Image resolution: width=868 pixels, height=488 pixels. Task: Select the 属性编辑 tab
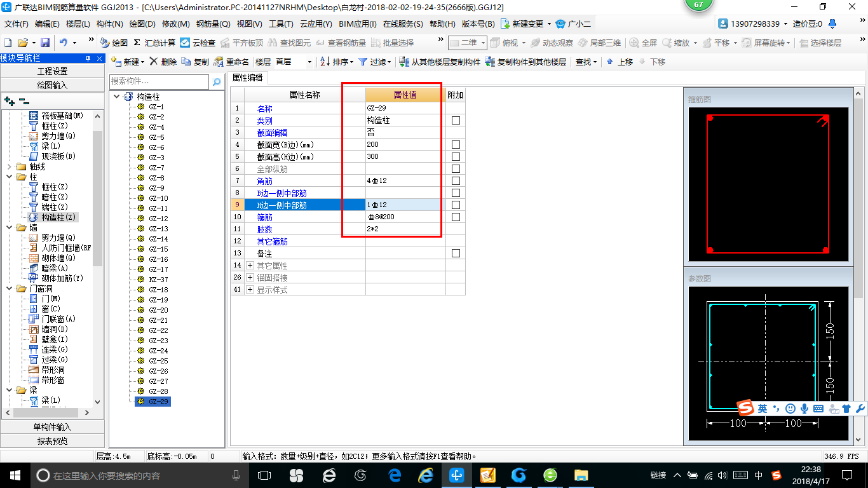(x=248, y=78)
